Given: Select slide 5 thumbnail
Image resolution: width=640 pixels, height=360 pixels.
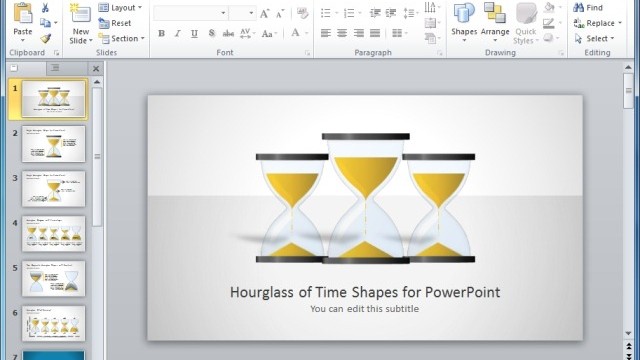Looking at the screenshot, I should pos(53,278).
